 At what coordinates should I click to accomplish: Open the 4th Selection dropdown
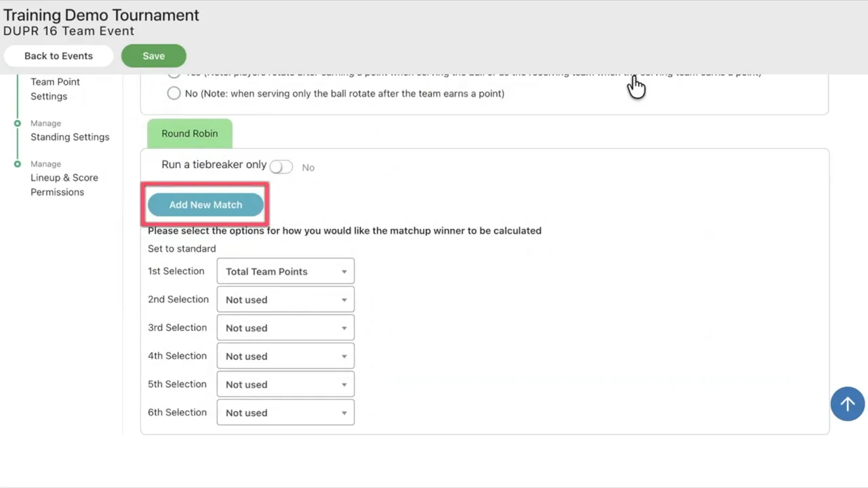(x=285, y=356)
